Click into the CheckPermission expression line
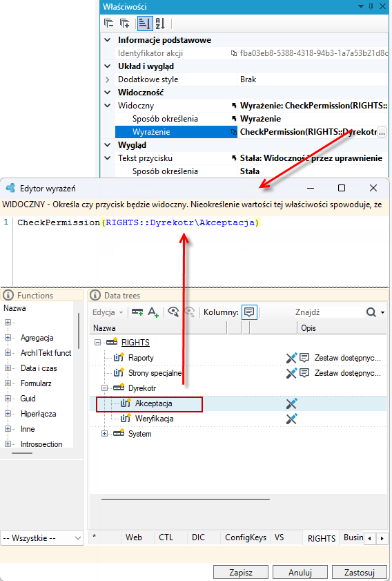 [139, 222]
